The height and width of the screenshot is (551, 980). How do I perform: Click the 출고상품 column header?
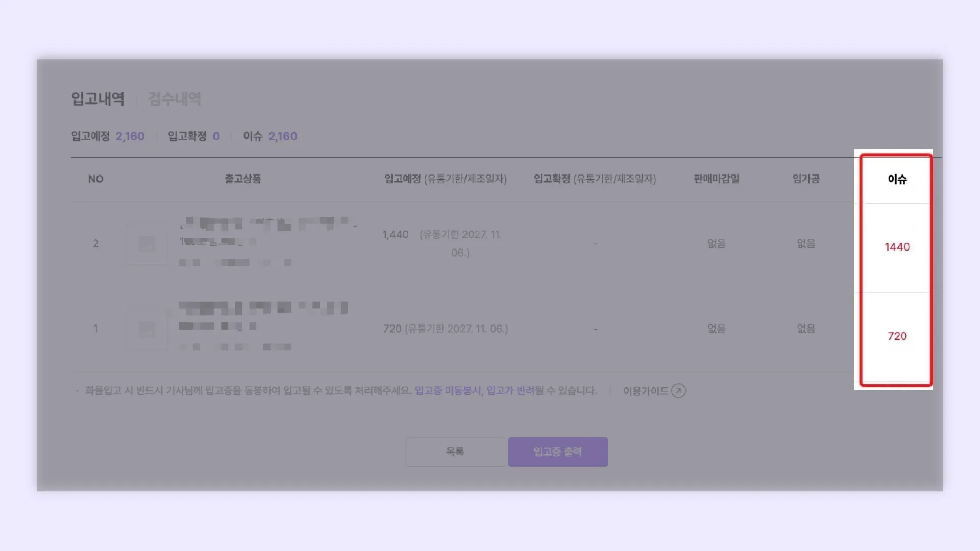pyautogui.click(x=243, y=179)
